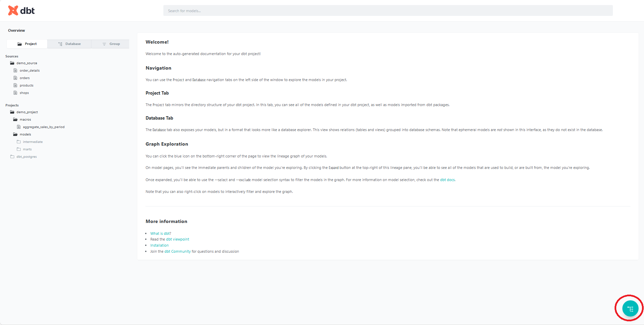This screenshot has width=644, height=325.
Task: Open the Installation link
Action: 159,245
